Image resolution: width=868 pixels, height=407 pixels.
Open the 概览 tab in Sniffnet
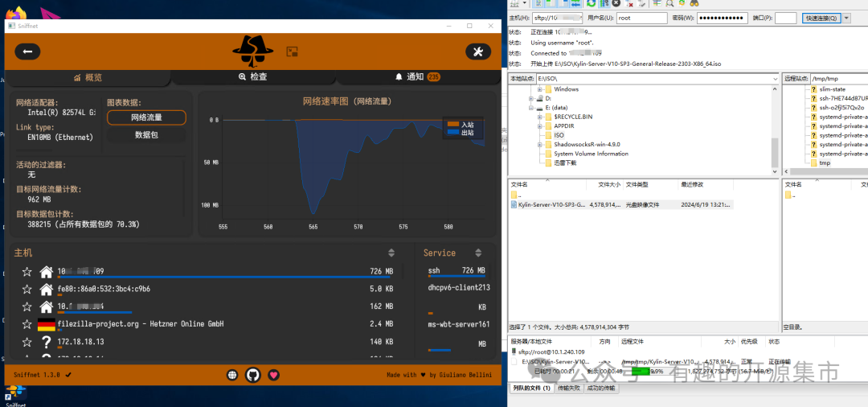(88, 77)
